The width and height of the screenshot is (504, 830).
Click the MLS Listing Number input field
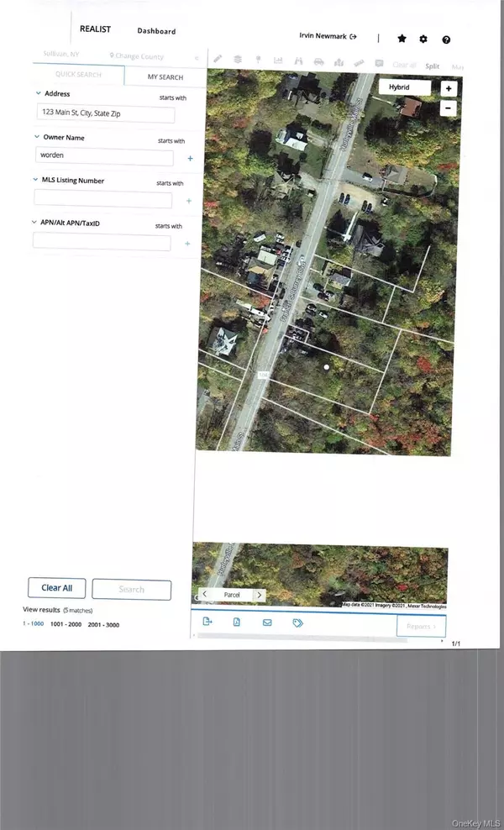(x=102, y=200)
